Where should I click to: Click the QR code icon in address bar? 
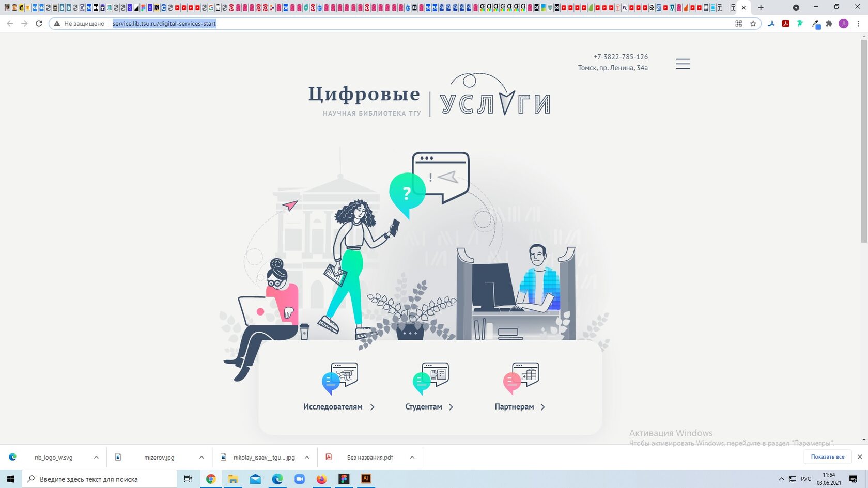pyautogui.click(x=739, y=23)
